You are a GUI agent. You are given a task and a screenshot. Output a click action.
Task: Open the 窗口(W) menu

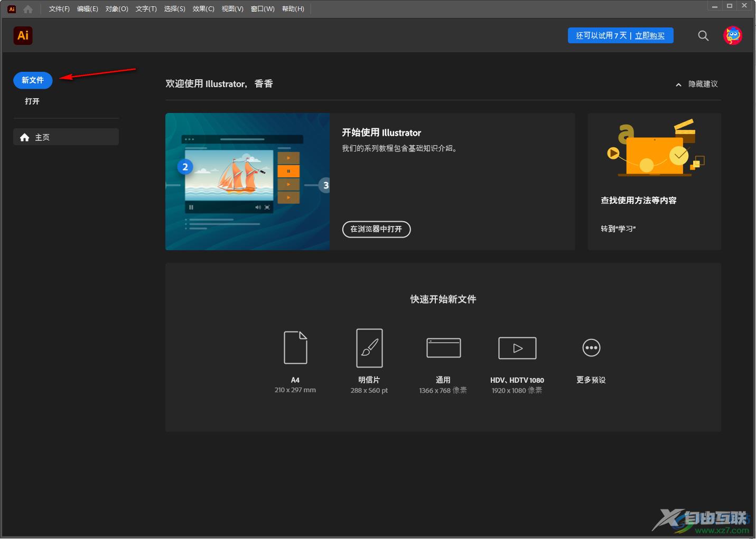click(x=263, y=9)
